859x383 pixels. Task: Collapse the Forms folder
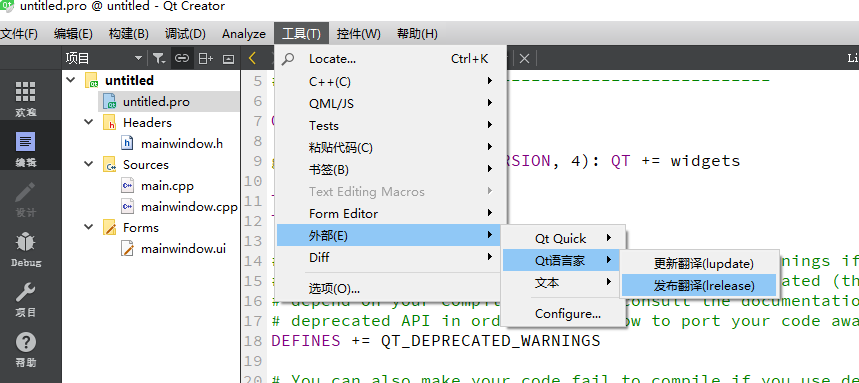[89, 227]
